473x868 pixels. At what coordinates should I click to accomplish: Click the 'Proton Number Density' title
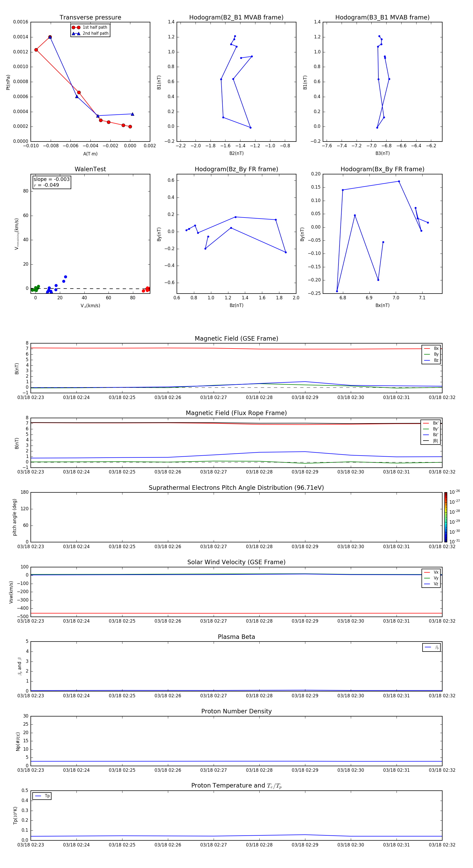click(x=236, y=711)
